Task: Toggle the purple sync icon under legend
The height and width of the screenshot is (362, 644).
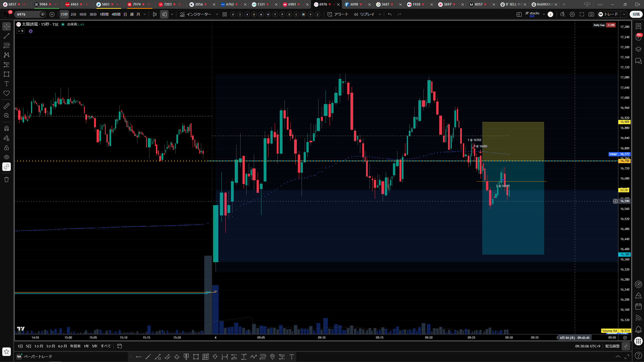Action: pos(31,31)
